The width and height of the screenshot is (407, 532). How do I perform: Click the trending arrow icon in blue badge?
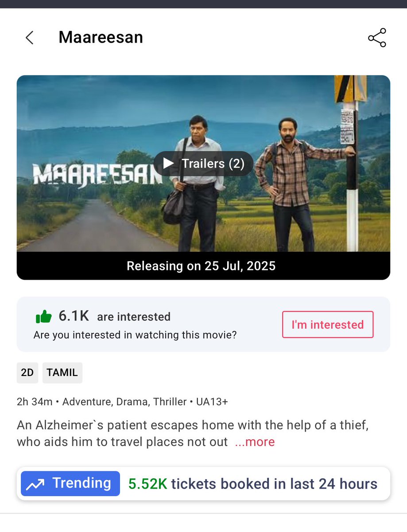(35, 484)
